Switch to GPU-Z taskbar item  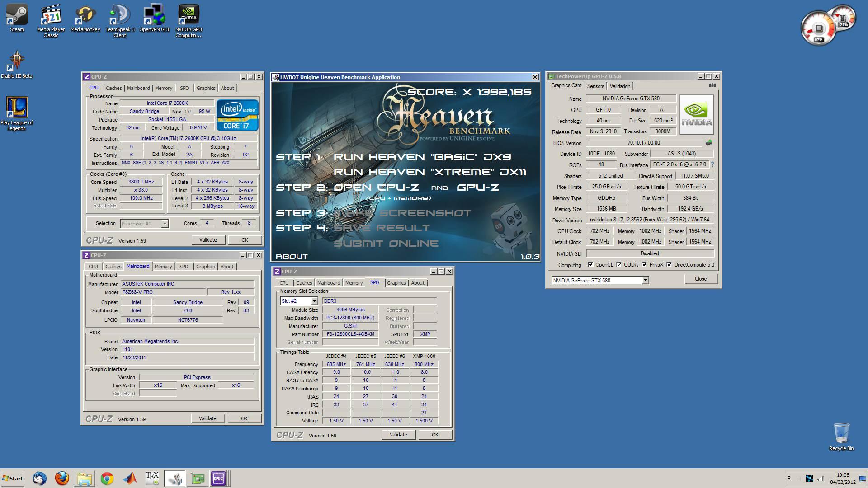pos(198,478)
